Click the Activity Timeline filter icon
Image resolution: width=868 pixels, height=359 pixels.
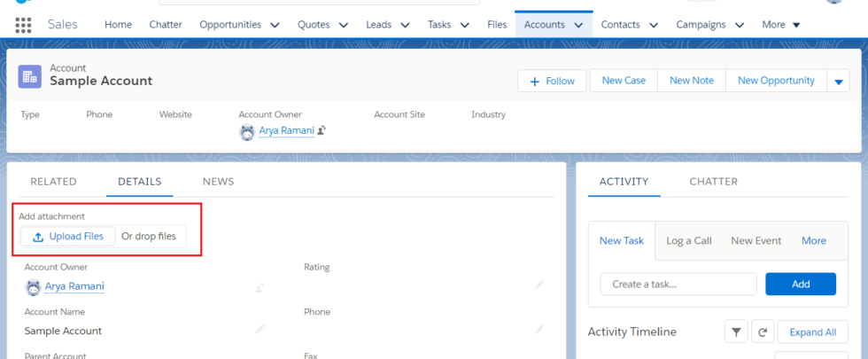(x=736, y=332)
